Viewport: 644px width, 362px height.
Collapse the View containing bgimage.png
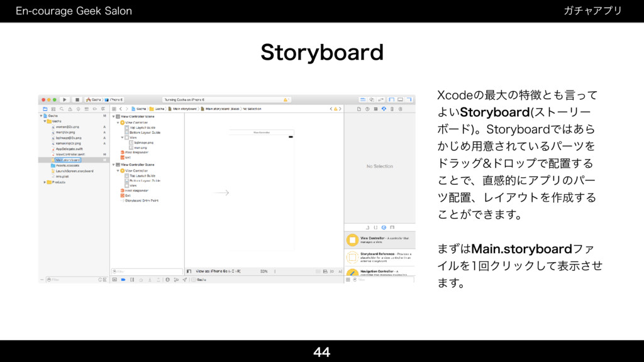click(x=123, y=138)
